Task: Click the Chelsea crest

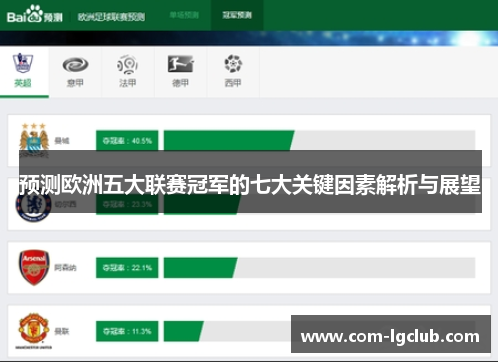Action: 33,205
